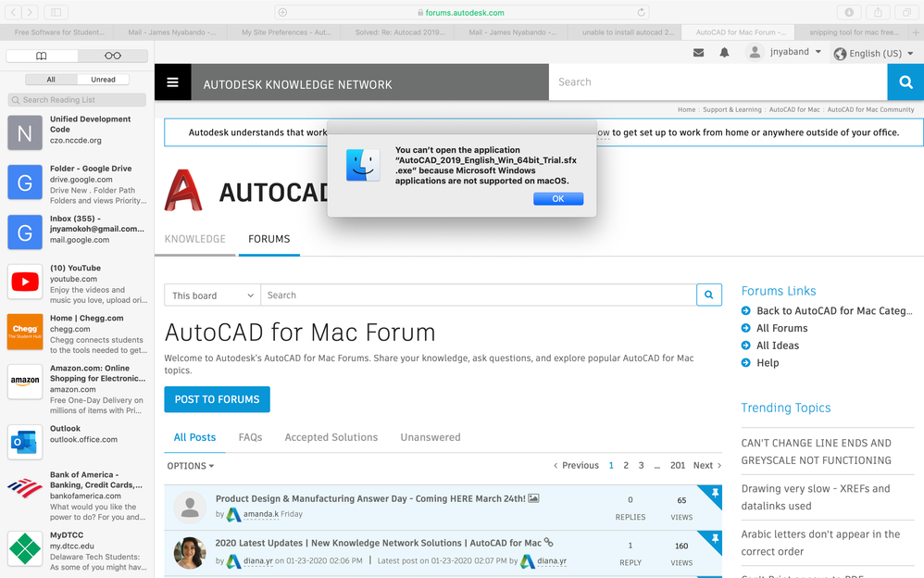Click the forums.autodesk.com address bar
This screenshot has width=924, height=578.
click(461, 12)
